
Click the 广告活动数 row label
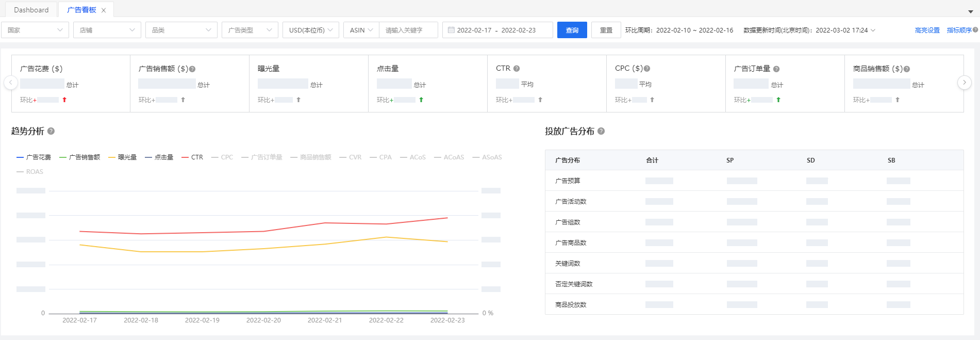(571, 202)
